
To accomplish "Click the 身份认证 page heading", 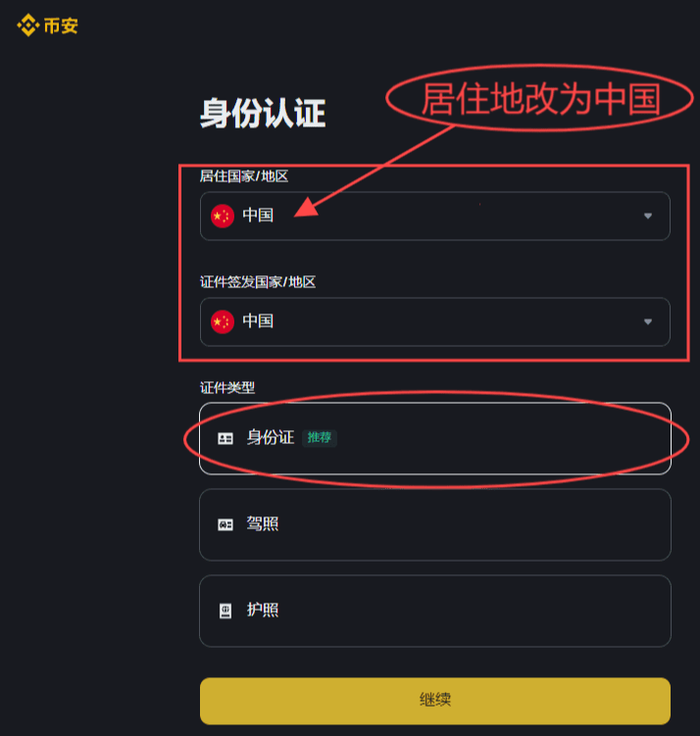I will [x=263, y=113].
